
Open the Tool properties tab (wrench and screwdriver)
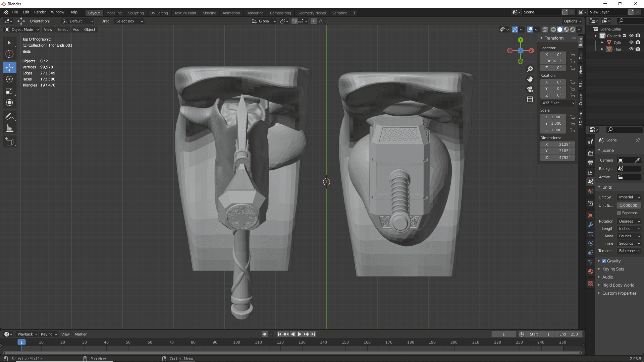(591, 141)
